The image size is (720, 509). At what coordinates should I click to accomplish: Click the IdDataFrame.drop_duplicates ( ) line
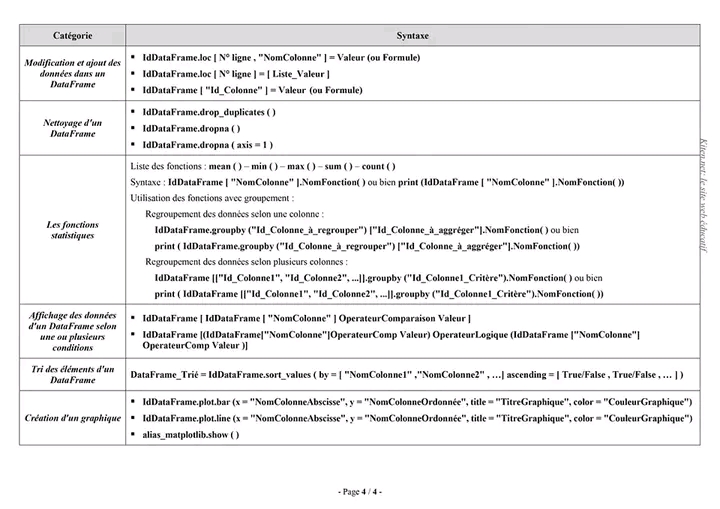point(209,111)
